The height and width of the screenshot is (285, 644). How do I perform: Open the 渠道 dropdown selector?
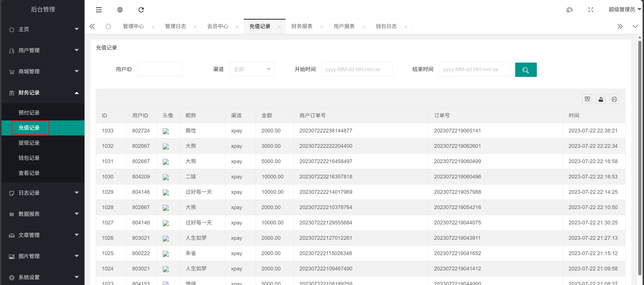click(252, 69)
